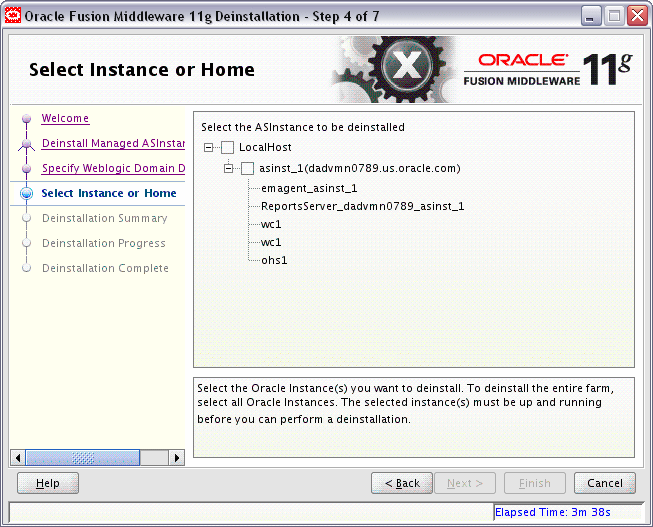Open the Welcome step link
Image resolution: width=653 pixels, height=527 pixels.
pyautogui.click(x=65, y=118)
